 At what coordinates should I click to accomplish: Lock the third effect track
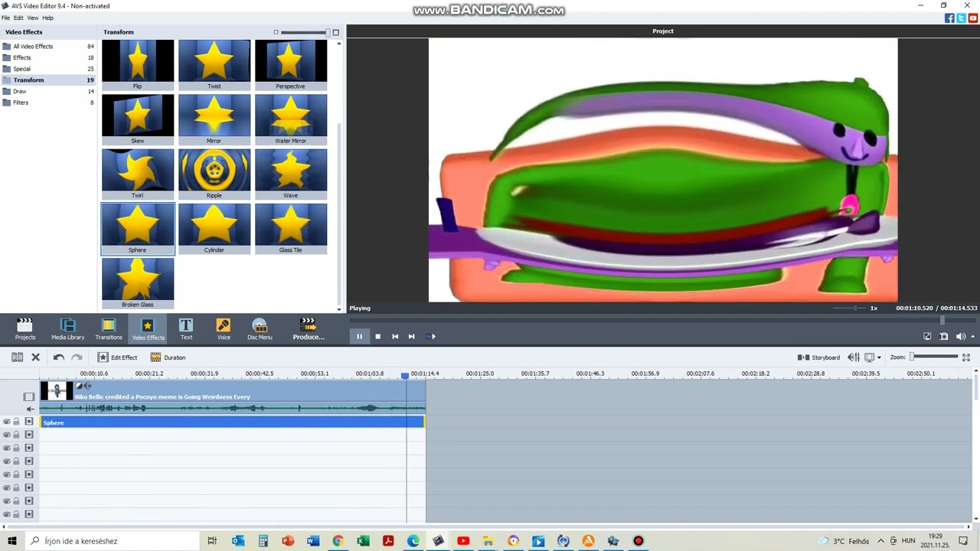[x=17, y=448]
